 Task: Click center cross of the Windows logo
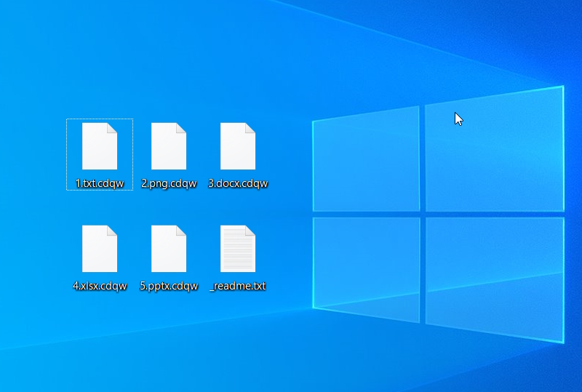422,214
